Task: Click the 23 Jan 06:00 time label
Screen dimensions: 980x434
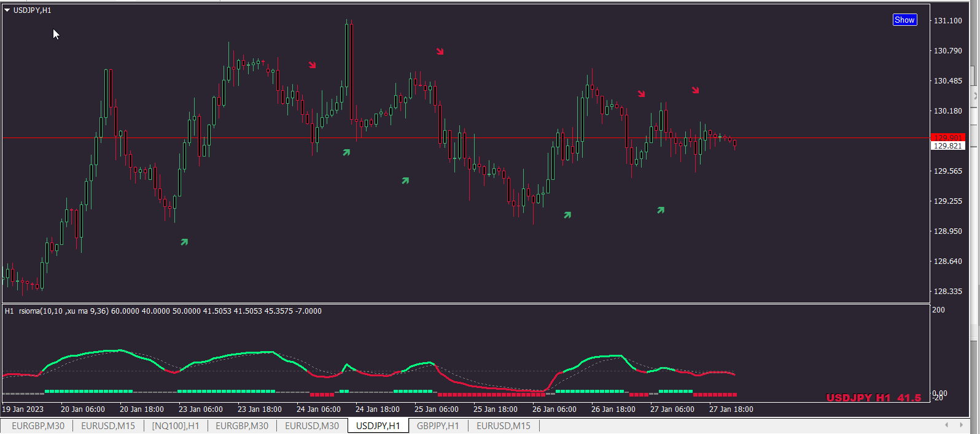Action: [x=201, y=409]
